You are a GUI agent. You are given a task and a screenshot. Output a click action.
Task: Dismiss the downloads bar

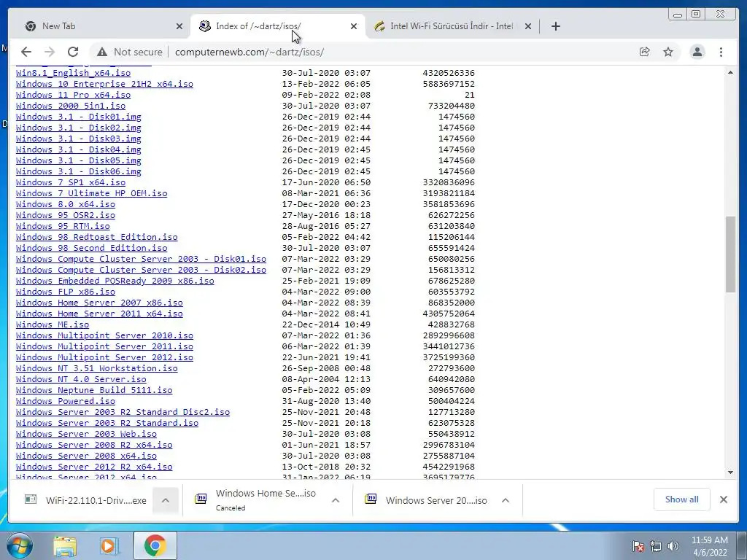[x=723, y=499]
